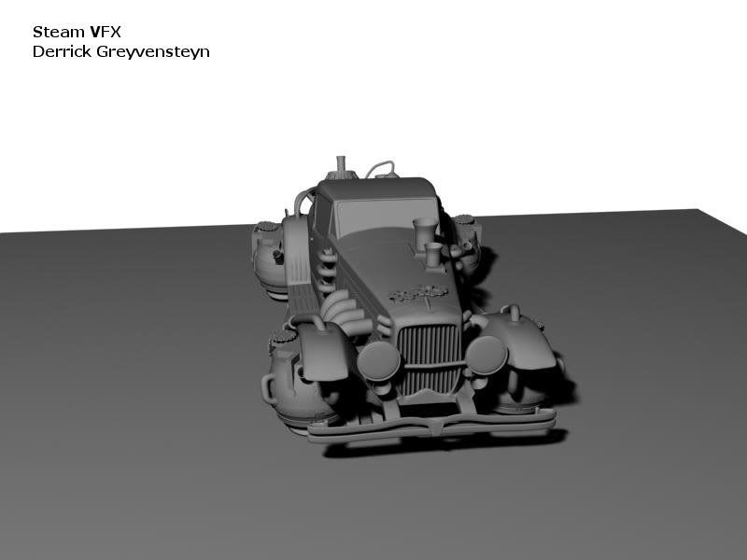Click the twin smokestacks on the hood

(428, 239)
